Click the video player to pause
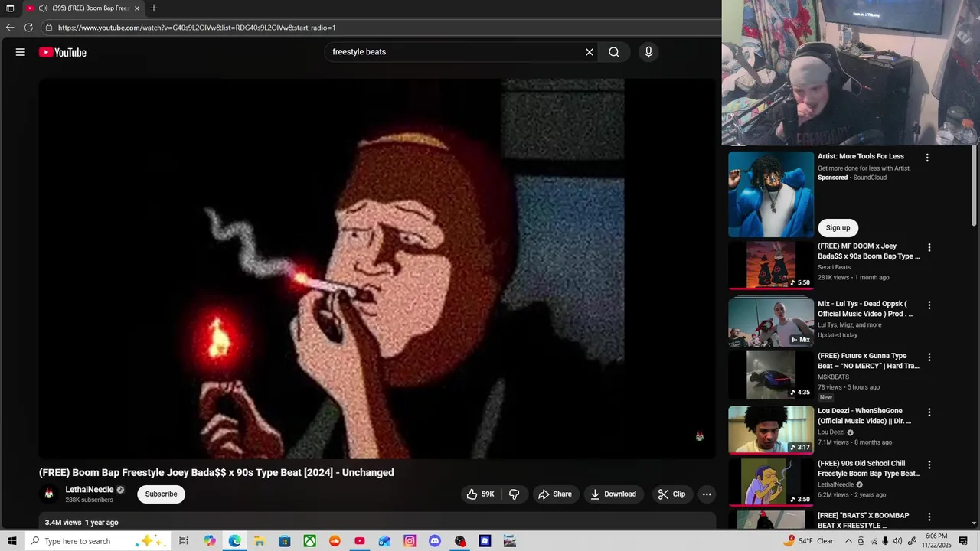The image size is (980, 551). [377, 268]
